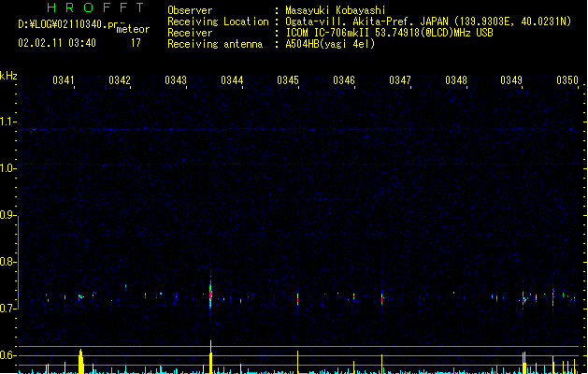Click the 0.9 kHz axis label
The height and width of the screenshot is (374, 588).
7,215
